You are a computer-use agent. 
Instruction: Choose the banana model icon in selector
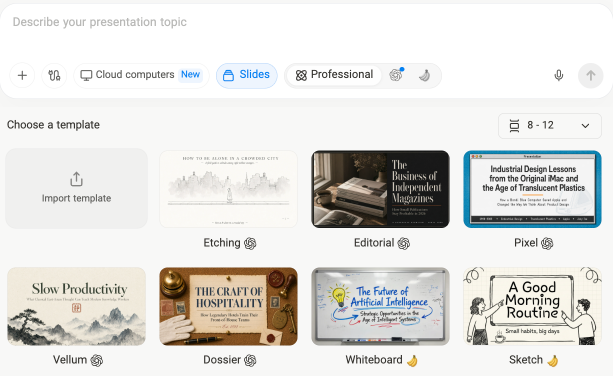click(x=425, y=75)
